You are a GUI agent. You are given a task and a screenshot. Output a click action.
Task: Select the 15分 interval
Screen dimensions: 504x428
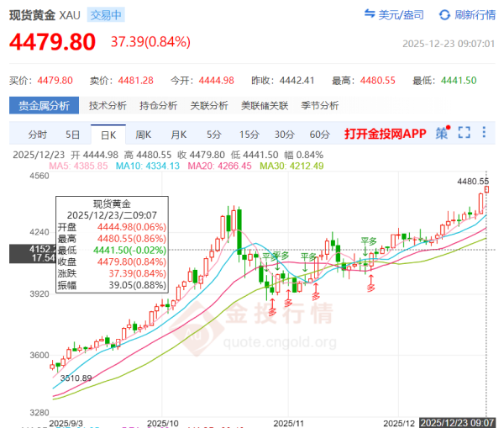point(249,135)
